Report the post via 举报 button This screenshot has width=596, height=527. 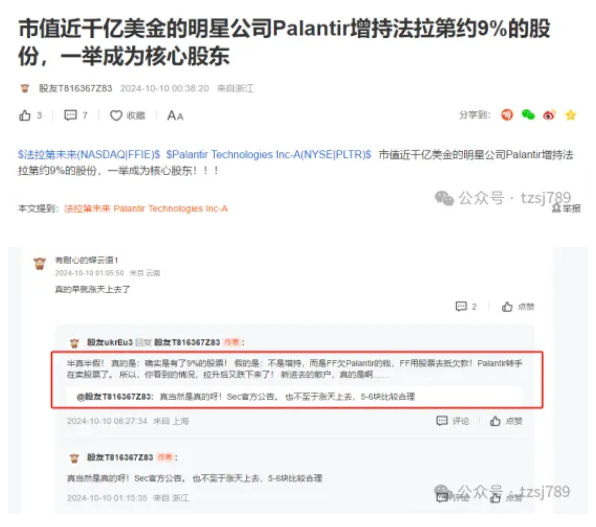[x=566, y=208]
